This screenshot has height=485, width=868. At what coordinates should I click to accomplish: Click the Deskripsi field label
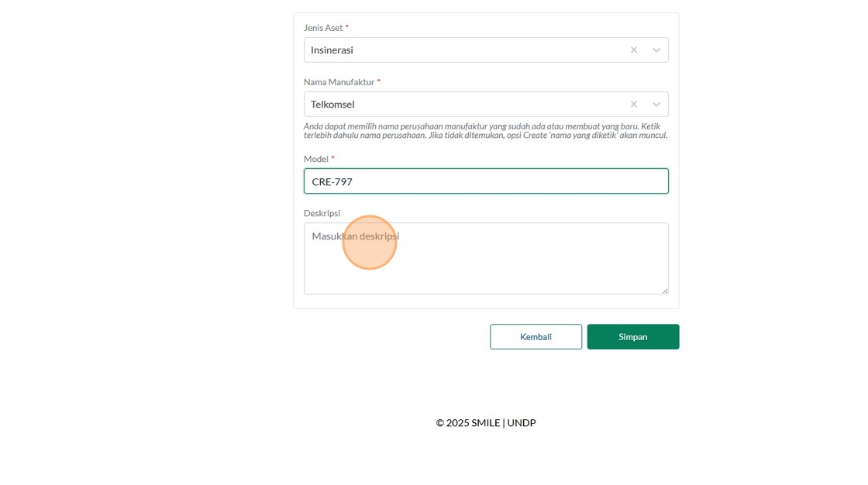[322, 213]
